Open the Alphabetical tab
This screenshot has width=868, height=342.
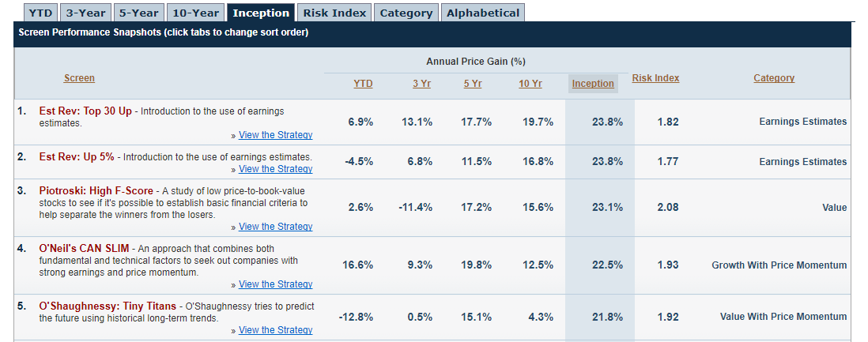[x=483, y=13]
